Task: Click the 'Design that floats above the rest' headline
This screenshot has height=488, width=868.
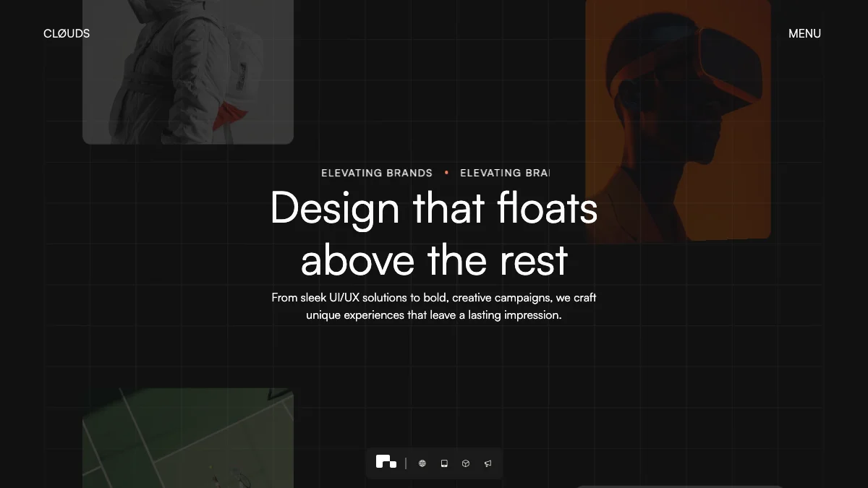Action: point(434,234)
